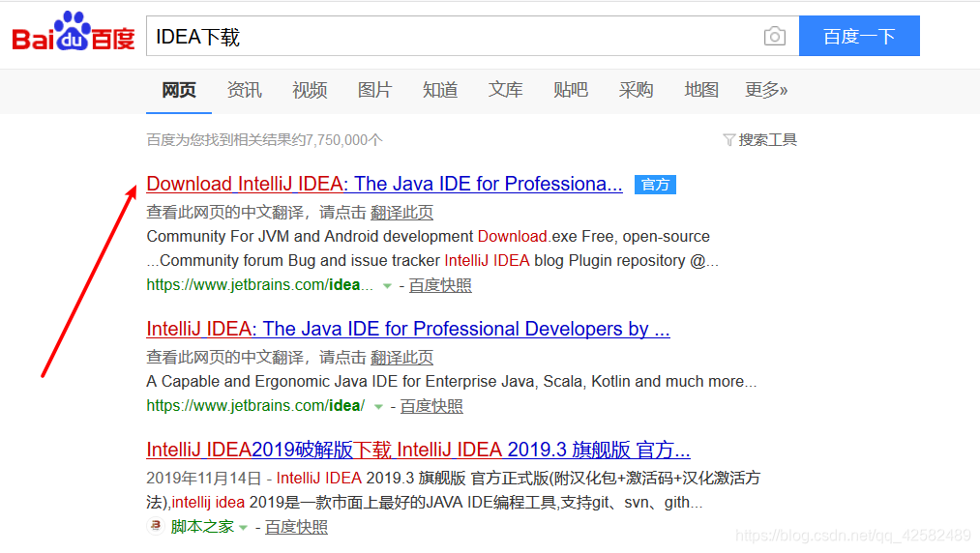This screenshot has width=980, height=553.
Task: Select the 网页 tab
Action: (179, 90)
